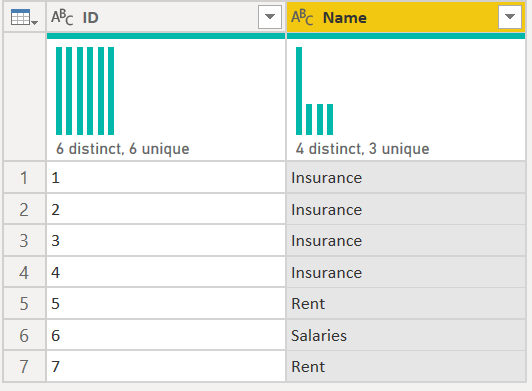The width and height of the screenshot is (532, 391).
Task: Select Insurance cell in row 4
Action: click(406, 273)
